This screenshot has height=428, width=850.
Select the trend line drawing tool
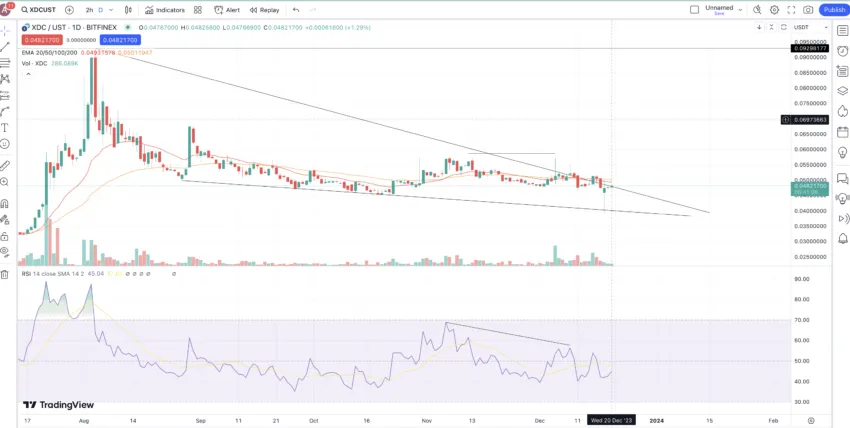click(5, 47)
